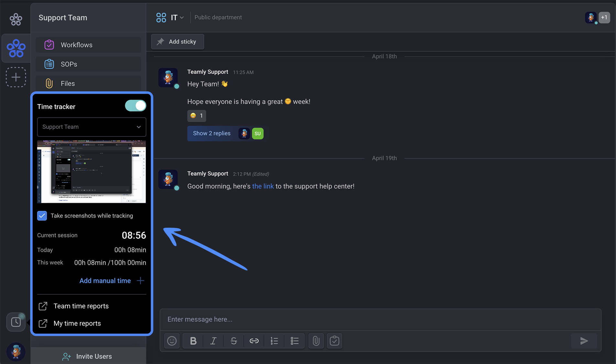Open SOPs from the sidebar
The height and width of the screenshot is (364, 616).
point(88,64)
